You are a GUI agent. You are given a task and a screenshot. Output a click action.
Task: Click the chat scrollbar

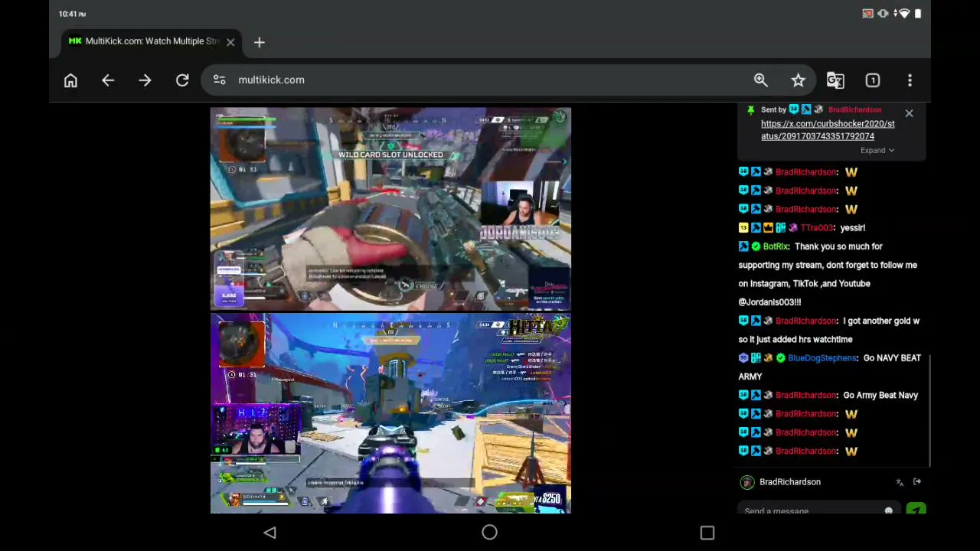coord(929,409)
